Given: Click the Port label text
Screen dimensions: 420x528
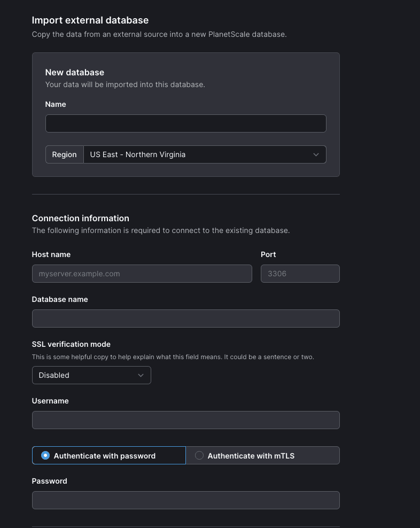Looking at the screenshot, I should click(268, 254).
